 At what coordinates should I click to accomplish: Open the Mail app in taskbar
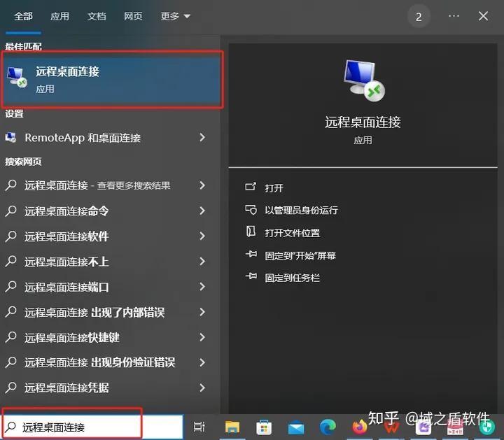click(296, 427)
